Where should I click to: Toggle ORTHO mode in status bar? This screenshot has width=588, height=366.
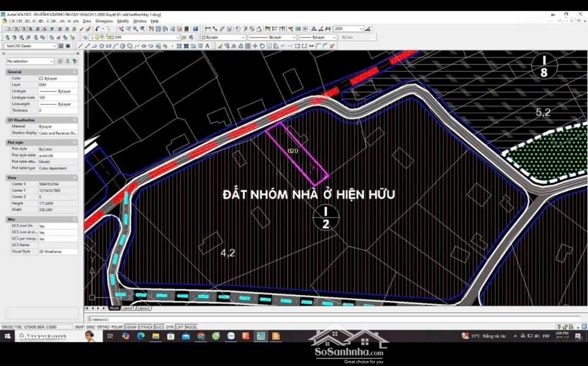tap(102, 327)
